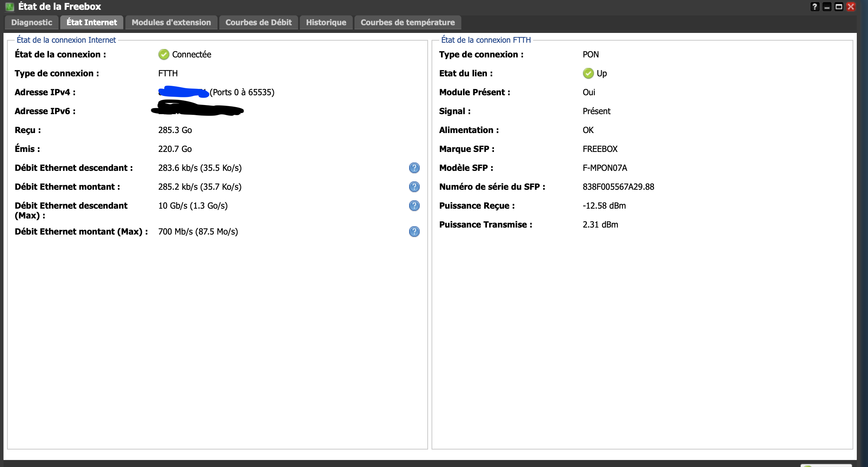Open the Historique tab
This screenshot has height=467, width=868.
click(326, 22)
